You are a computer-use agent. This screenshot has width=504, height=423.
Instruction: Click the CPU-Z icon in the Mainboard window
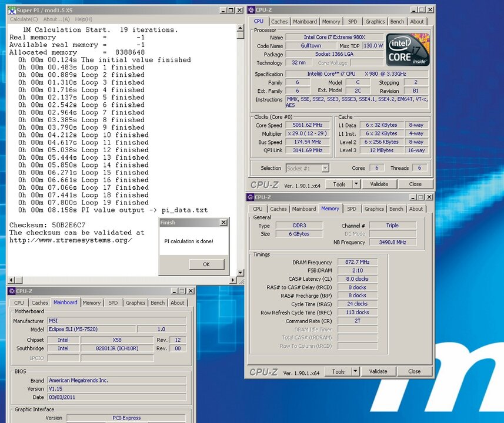[x=12, y=291]
